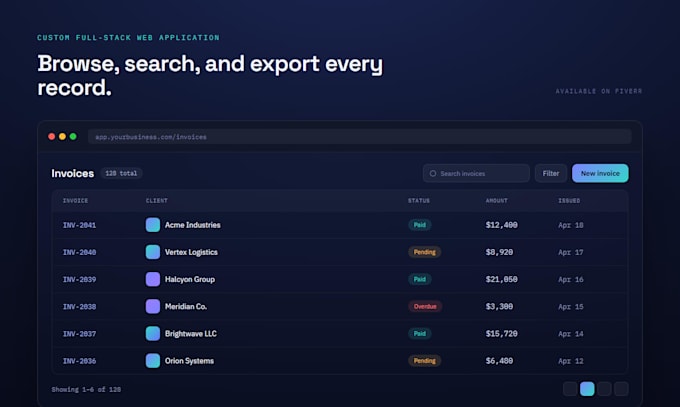The image size is (680, 407).
Task: Click the highlighted active pagination button
Action: click(587, 389)
